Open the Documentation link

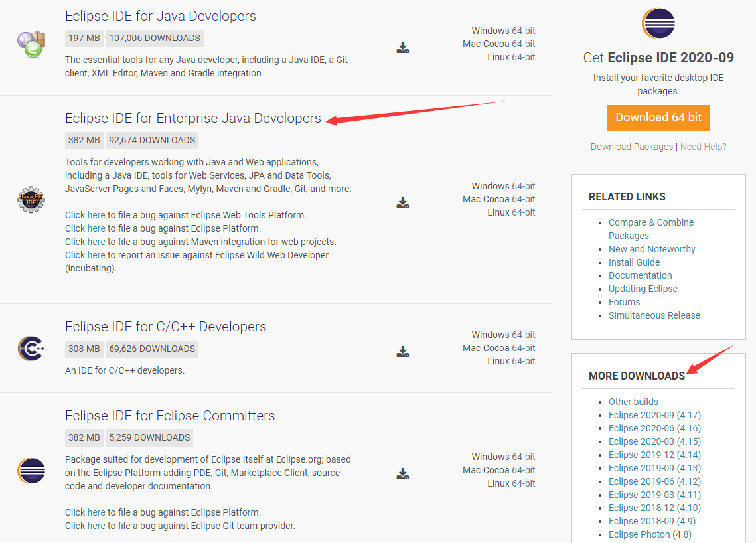click(x=640, y=275)
